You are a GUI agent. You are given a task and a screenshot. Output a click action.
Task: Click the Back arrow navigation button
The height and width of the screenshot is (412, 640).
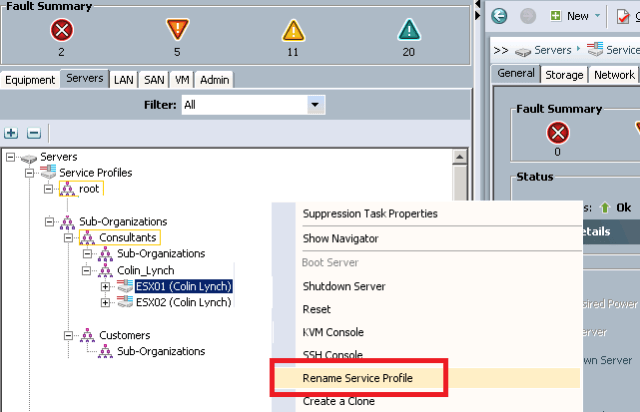[499, 16]
